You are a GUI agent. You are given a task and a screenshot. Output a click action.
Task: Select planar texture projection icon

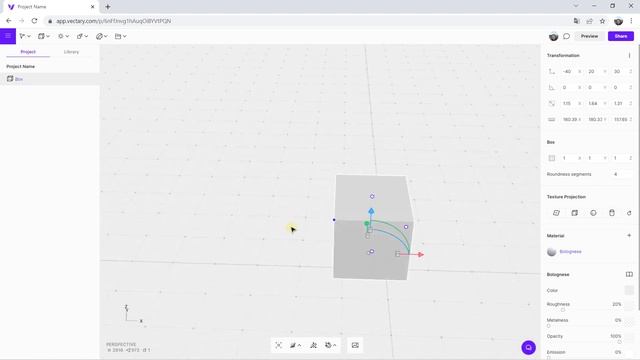556,213
